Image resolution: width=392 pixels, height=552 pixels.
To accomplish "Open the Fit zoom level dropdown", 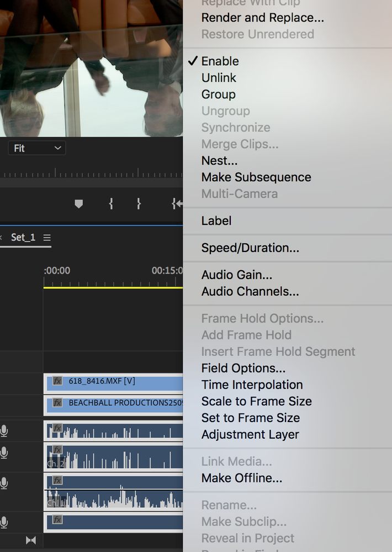I will click(x=37, y=148).
